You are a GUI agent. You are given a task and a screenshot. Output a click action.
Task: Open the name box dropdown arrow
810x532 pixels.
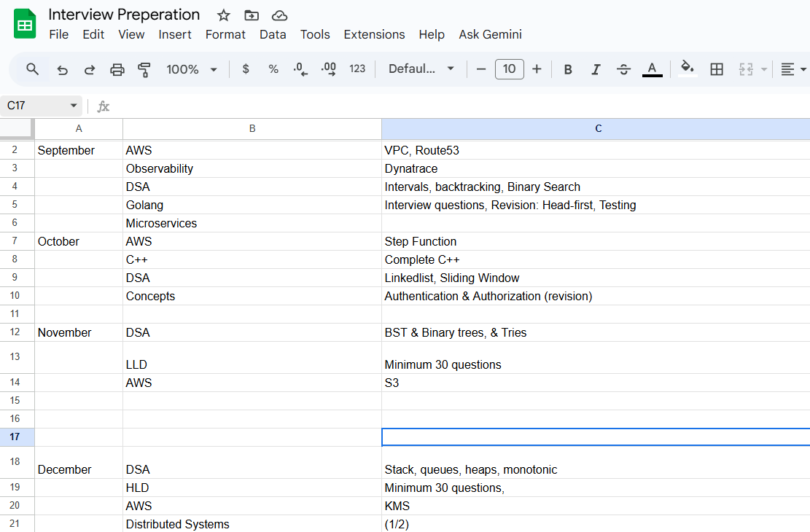click(x=74, y=106)
